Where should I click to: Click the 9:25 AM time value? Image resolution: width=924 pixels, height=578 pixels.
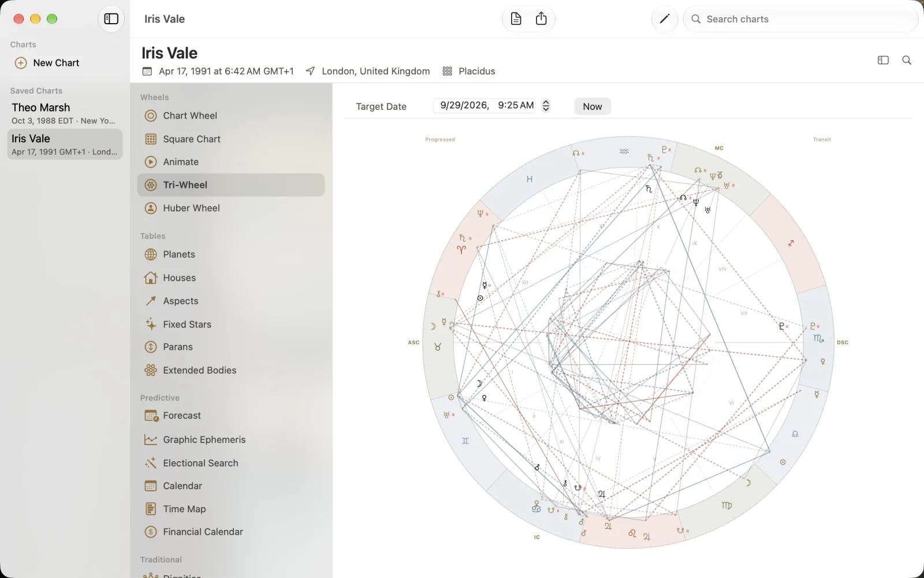coord(516,105)
